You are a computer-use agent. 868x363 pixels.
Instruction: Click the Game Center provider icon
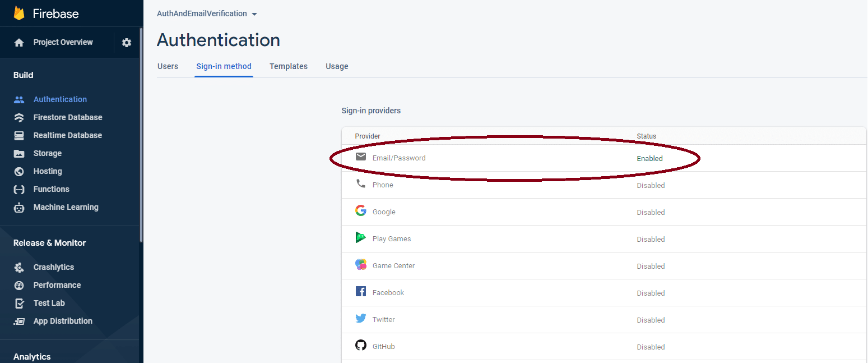tap(361, 265)
